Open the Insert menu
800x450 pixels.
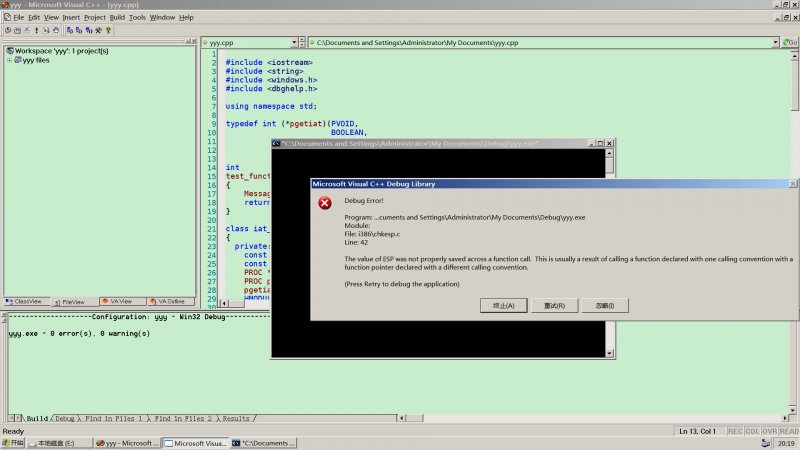coord(71,17)
